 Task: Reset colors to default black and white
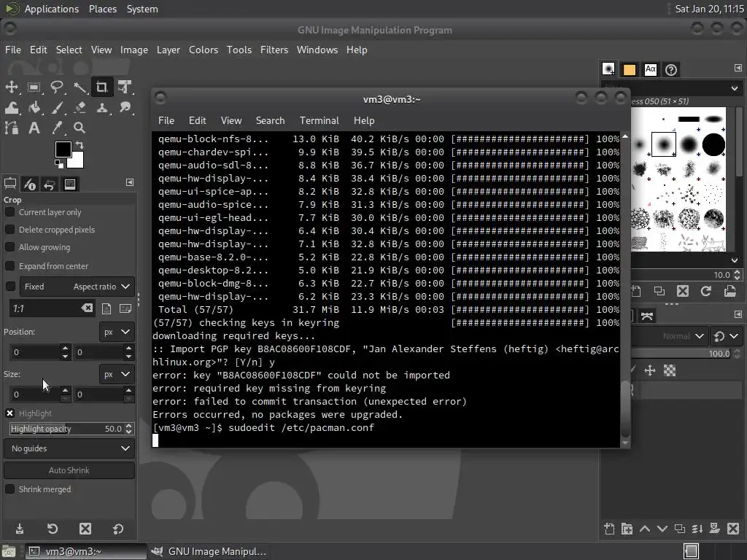click(59, 164)
